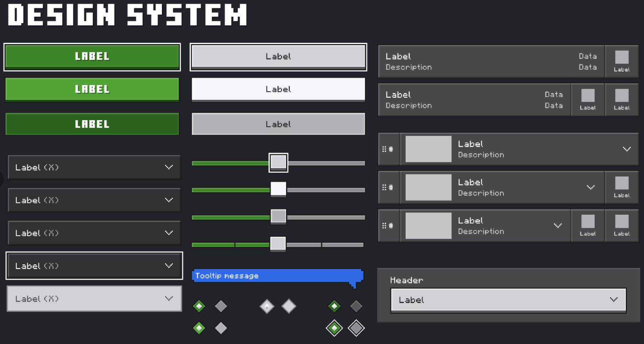The image size is (644, 344).
Task: Click the right icon button in the second Data row
Action: tap(622, 100)
